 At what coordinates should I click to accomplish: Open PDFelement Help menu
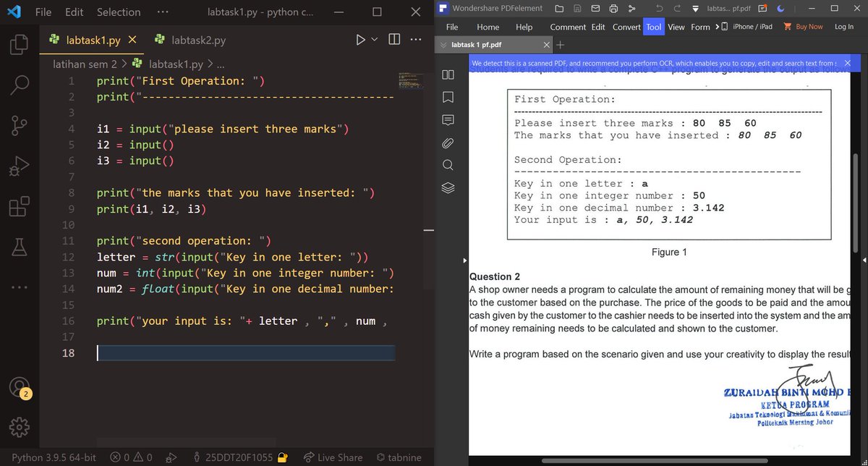[524, 27]
